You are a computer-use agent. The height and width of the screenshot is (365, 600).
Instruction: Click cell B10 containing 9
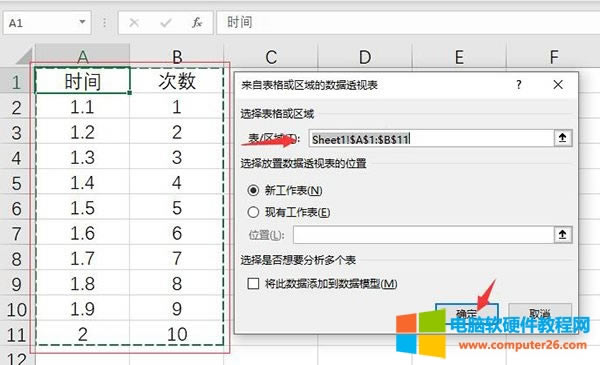tap(177, 308)
